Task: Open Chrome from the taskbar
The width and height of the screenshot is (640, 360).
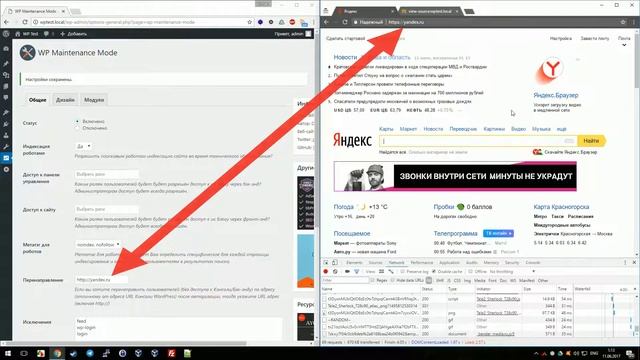Action: click(x=57, y=353)
